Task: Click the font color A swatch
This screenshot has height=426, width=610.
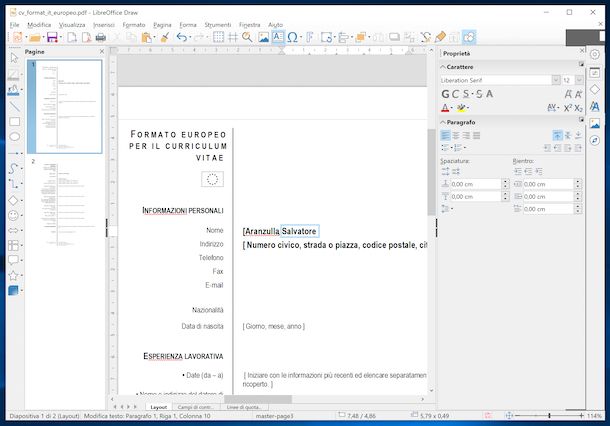Action: (445, 108)
